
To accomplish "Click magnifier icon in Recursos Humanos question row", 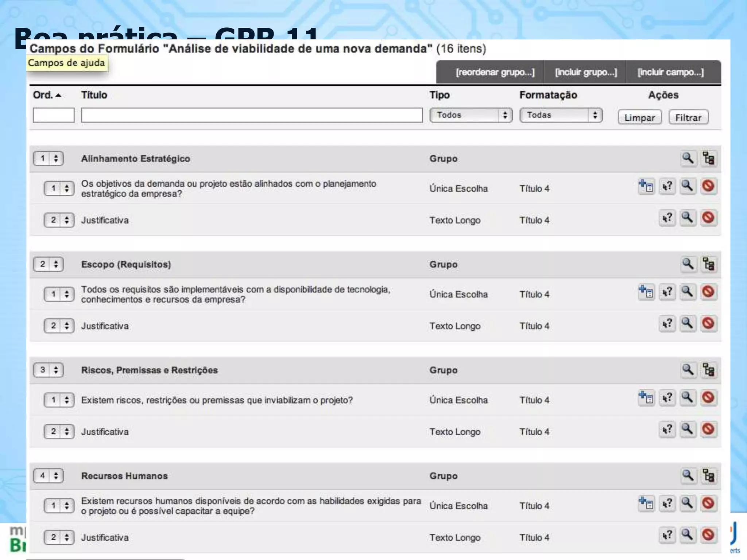I will 688,503.
